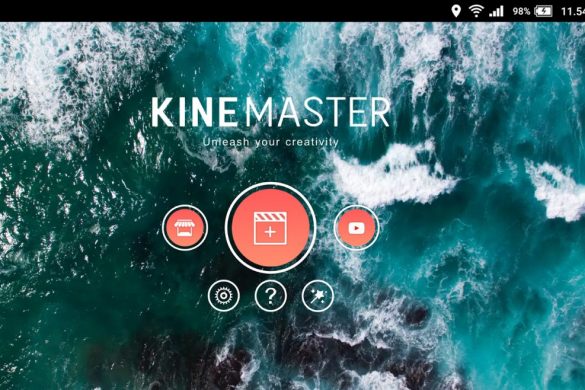Select the 98% battery percentage text
Image resolution: width=585 pixels, height=390 pixels.
521,11
